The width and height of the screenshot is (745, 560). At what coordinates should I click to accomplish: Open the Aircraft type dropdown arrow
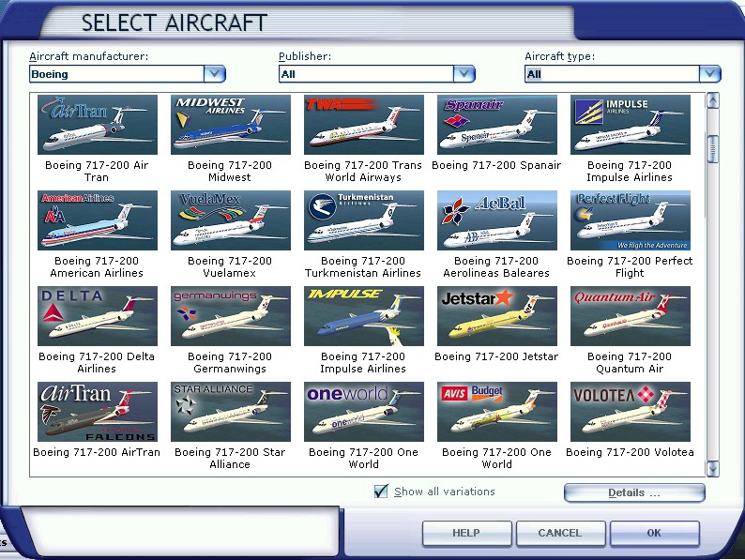[710, 73]
